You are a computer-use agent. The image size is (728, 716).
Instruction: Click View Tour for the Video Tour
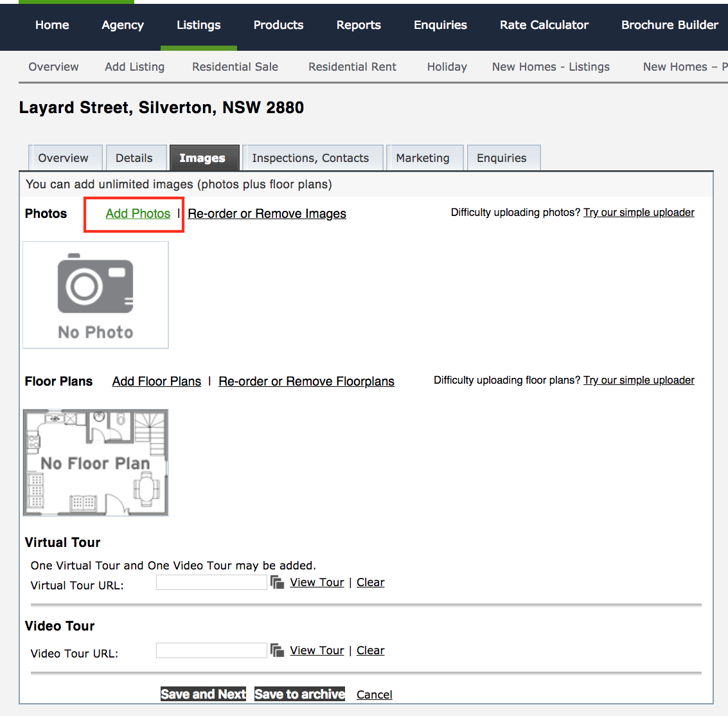[317, 650]
